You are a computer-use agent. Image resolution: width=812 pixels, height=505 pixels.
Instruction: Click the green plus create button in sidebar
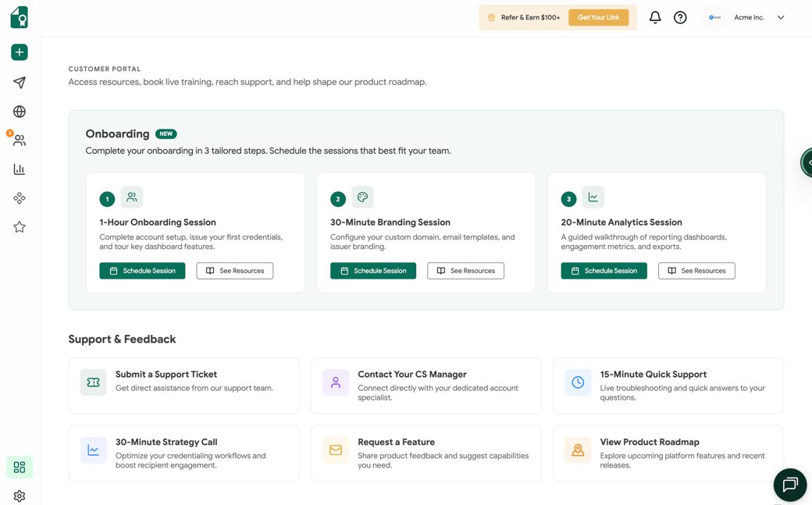pos(20,52)
